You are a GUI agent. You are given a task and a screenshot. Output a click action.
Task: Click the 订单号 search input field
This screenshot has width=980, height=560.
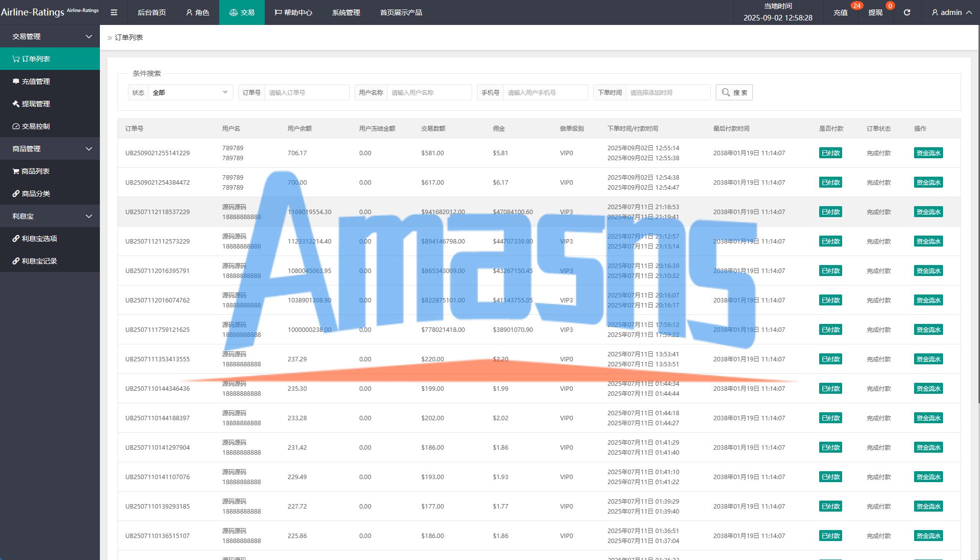tap(306, 92)
